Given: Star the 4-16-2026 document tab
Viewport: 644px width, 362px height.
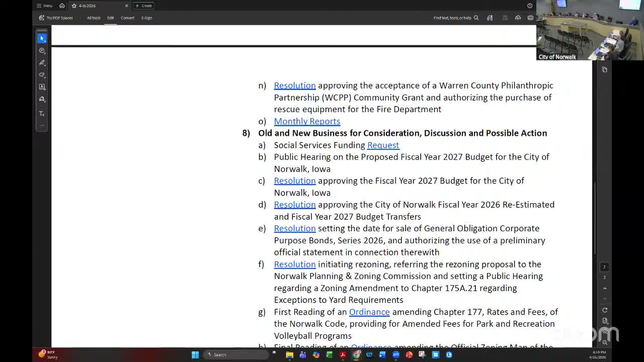Looking at the screenshot, I should tap(74, 6).
